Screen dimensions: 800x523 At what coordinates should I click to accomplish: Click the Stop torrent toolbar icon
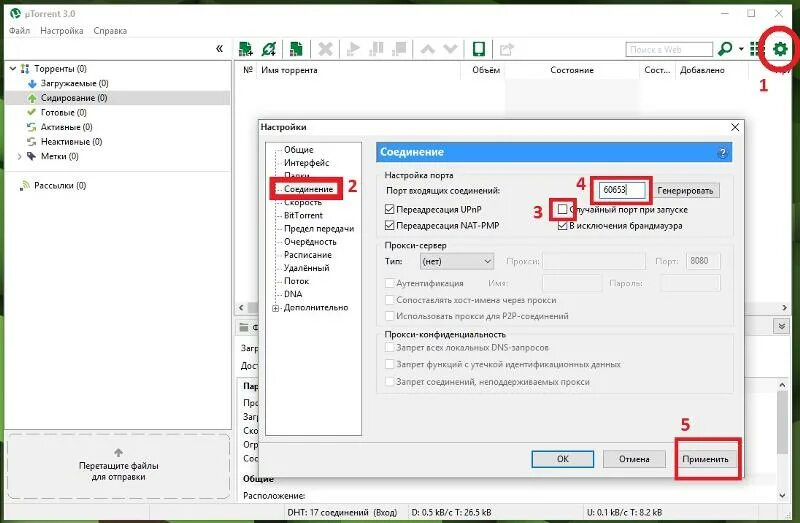click(399, 49)
